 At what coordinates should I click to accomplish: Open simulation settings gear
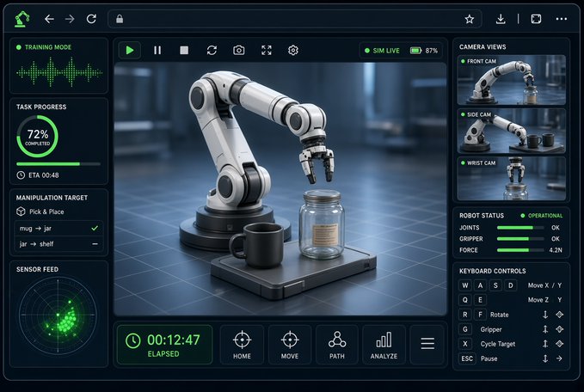point(293,50)
